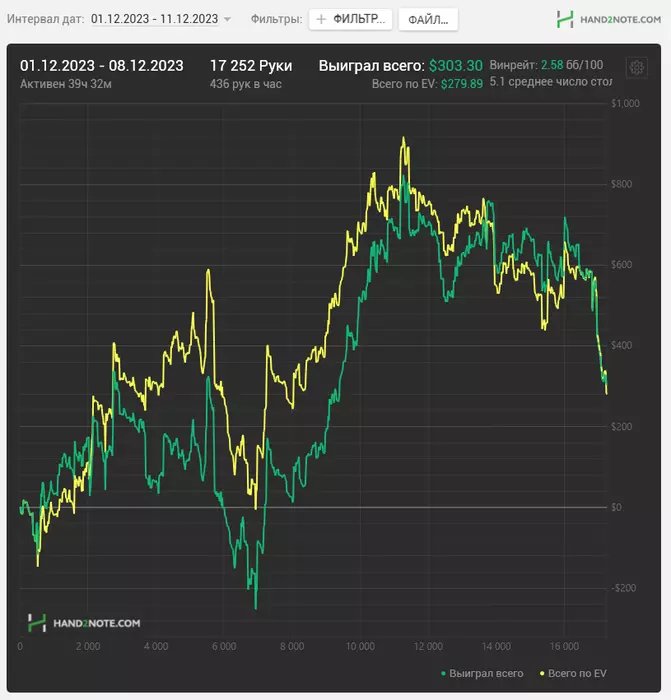Click the 10 000 hands x-axis marker
This screenshot has width=671, height=700.
[x=360, y=646]
